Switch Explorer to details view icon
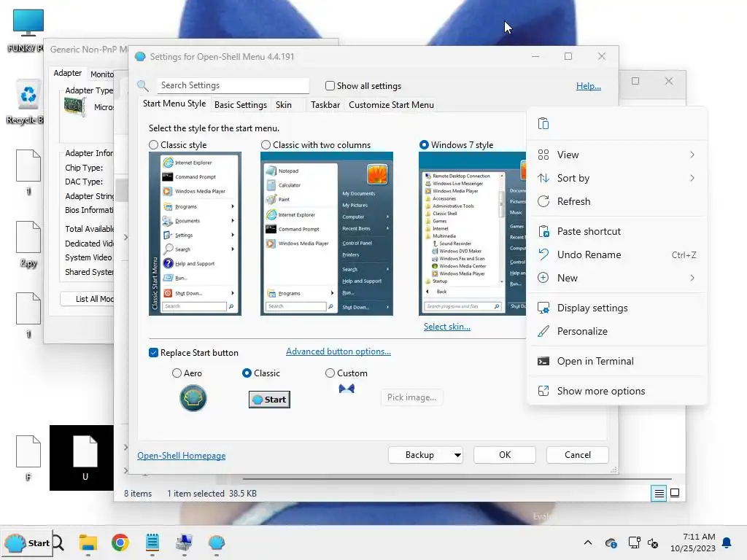 [x=659, y=494]
